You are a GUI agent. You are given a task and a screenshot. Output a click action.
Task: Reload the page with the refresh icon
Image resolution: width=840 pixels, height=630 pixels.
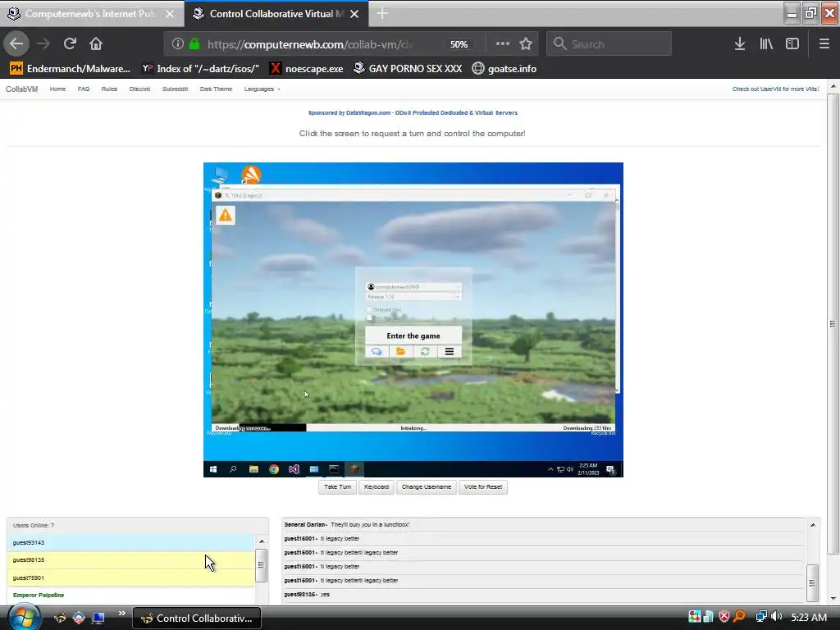point(70,44)
